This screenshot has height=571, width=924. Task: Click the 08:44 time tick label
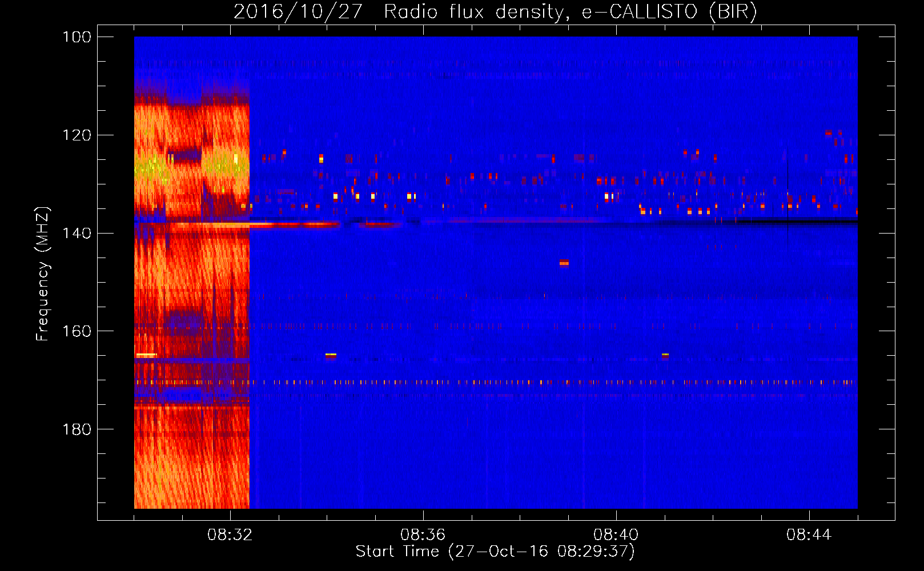809,535
